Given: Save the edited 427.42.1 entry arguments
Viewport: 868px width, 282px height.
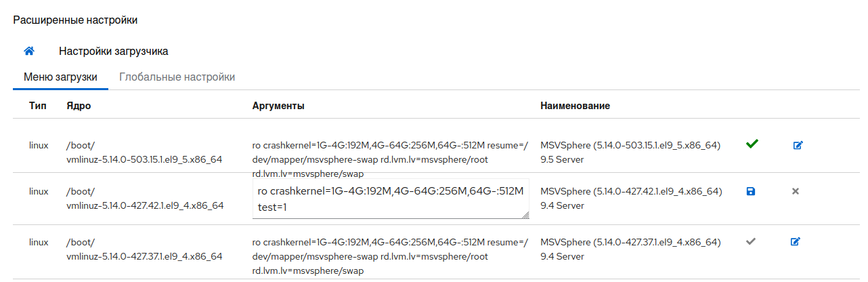Looking at the screenshot, I should point(750,191).
